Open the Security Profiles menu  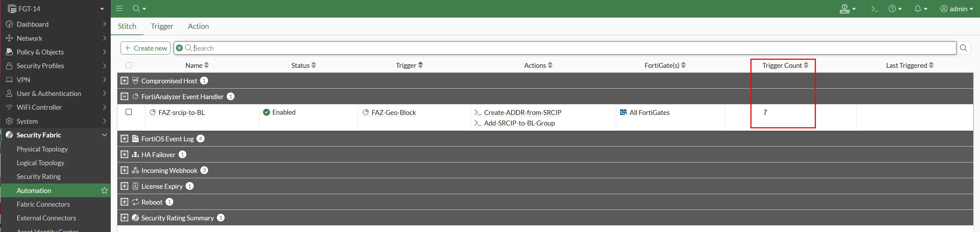[x=56, y=66]
